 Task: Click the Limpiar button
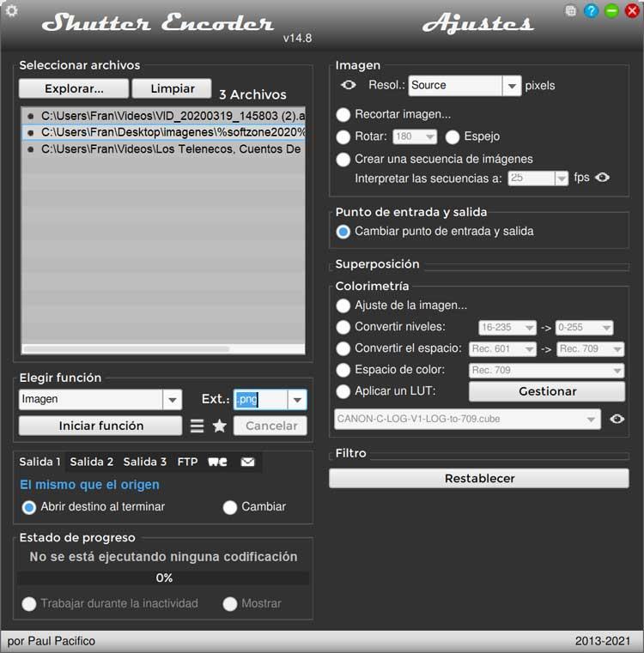coord(172,88)
